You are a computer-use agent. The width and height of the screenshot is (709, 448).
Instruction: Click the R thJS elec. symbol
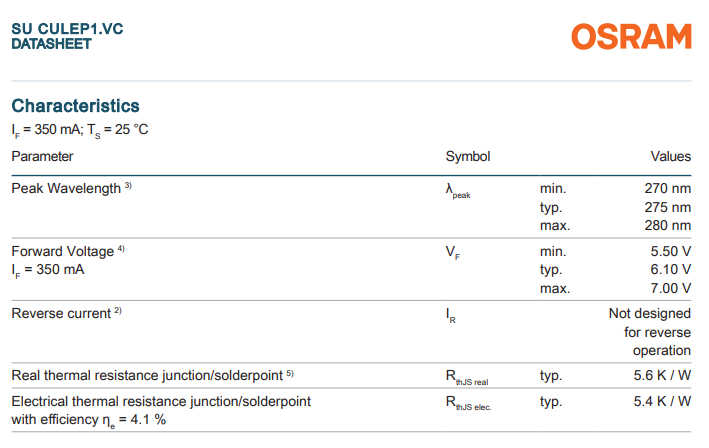tap(468, 403)
